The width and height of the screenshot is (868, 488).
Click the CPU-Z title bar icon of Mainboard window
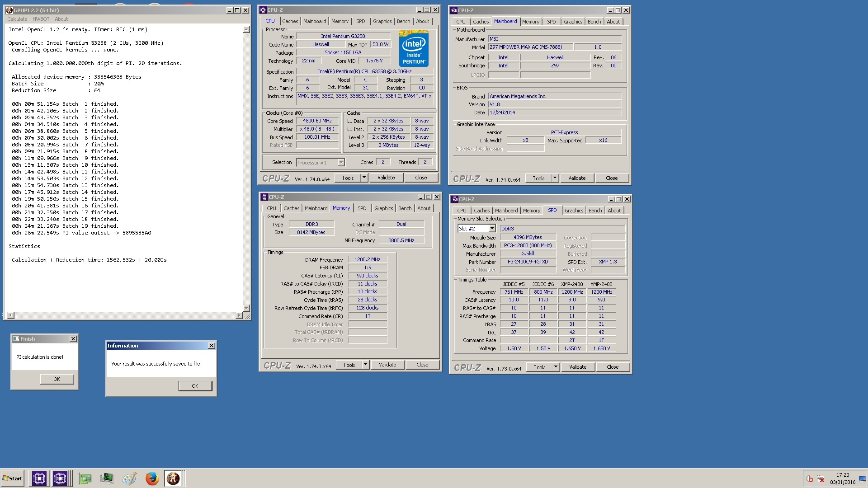(454, 10)
